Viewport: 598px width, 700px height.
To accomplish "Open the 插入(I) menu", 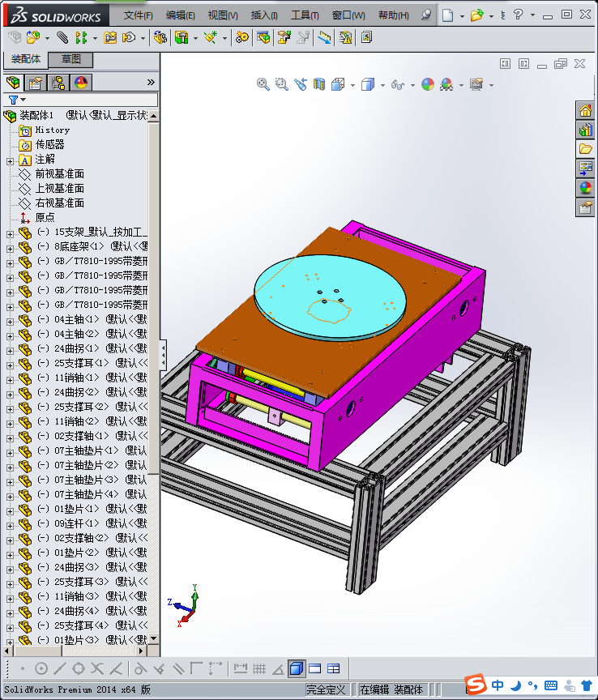I will [263, 15].
